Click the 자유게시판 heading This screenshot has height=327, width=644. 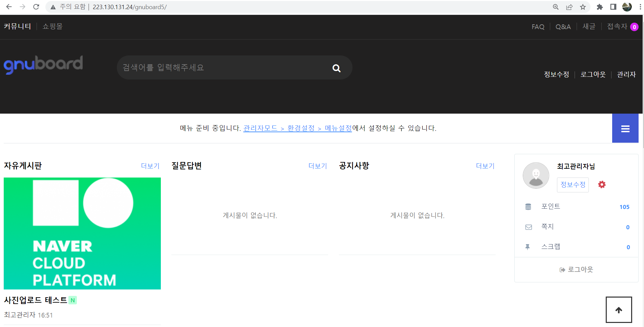point(23,166)
